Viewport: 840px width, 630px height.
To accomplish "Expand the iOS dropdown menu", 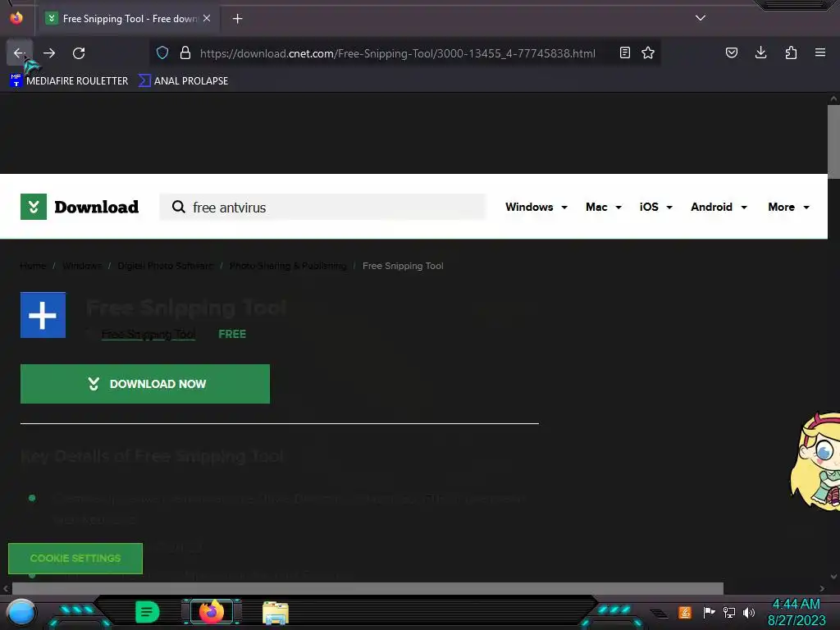I will (655, 207).
